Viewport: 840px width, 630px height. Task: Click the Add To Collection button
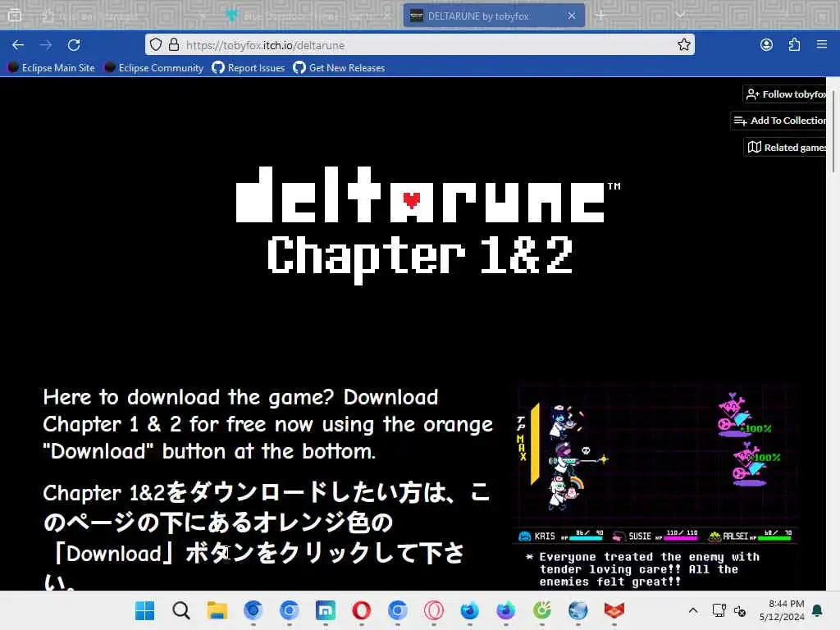(x=778, y=121)
